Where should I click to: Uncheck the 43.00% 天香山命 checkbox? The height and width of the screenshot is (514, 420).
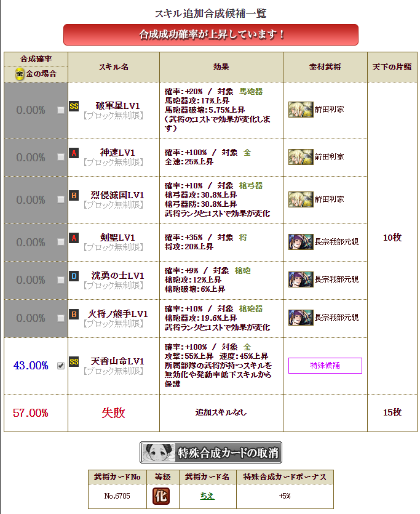[60, 366]
